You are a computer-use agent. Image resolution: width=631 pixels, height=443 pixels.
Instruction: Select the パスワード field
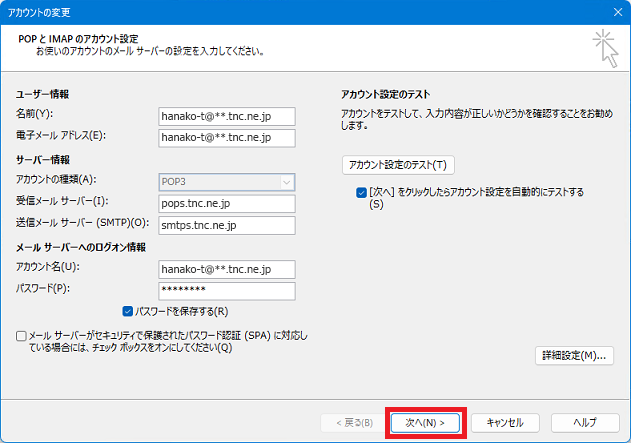pyautogui.click(x=227, y=291)
